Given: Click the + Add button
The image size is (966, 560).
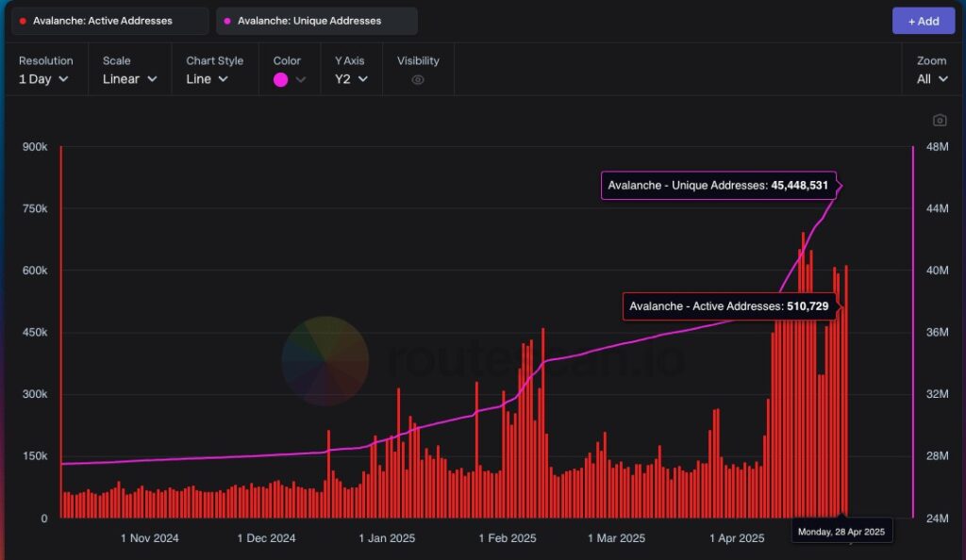Looking at the screenshot, I should click(x=923, y=21).
